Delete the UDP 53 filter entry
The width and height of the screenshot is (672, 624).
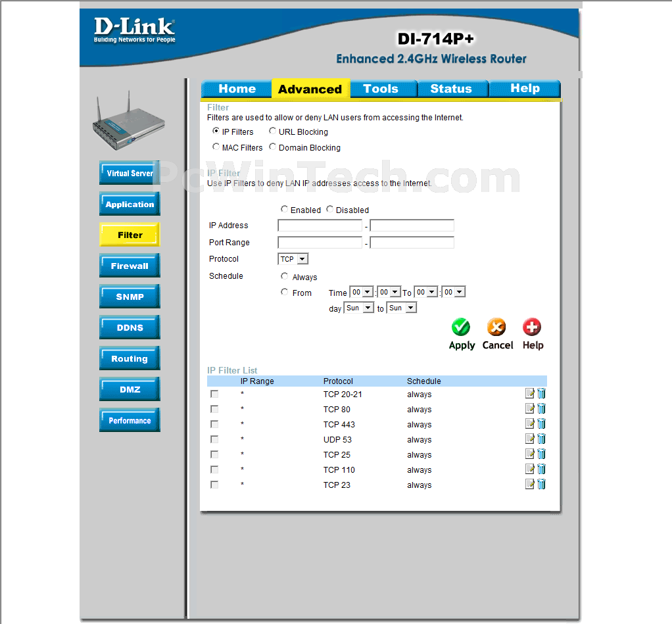tap(541, 439)
